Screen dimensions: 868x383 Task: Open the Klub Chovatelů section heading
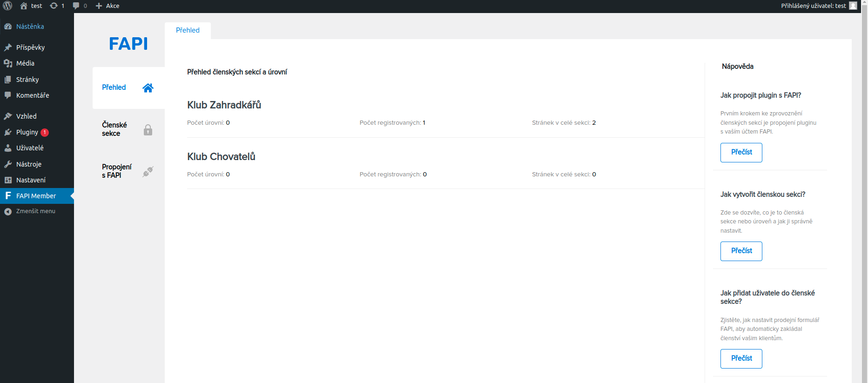point(221,157)
